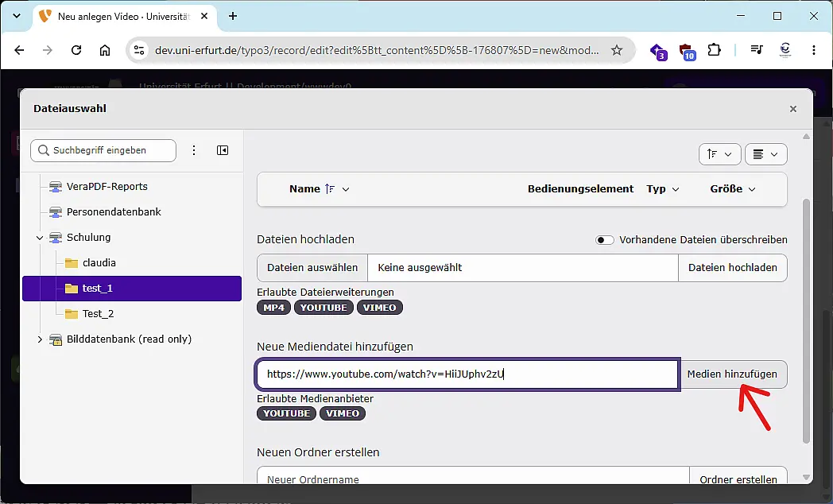
Task: Open the media control icon in browser toolbar
Action: 757,50
